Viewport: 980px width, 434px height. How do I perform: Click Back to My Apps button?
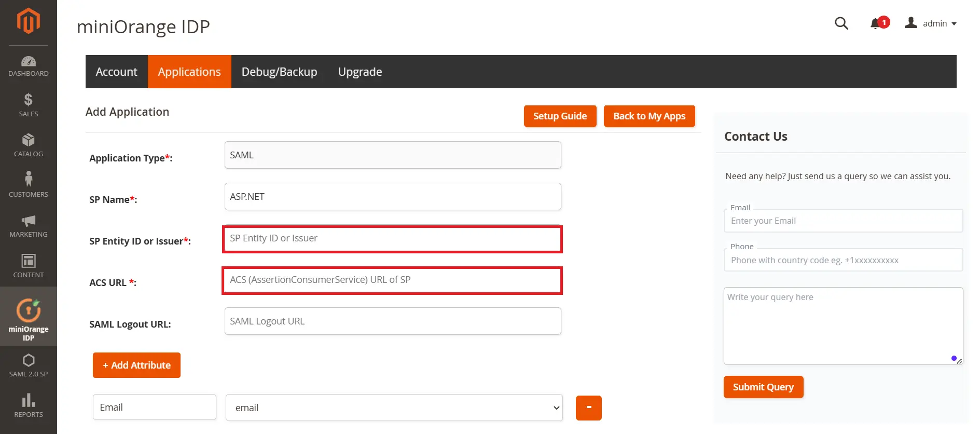point(650,116)
